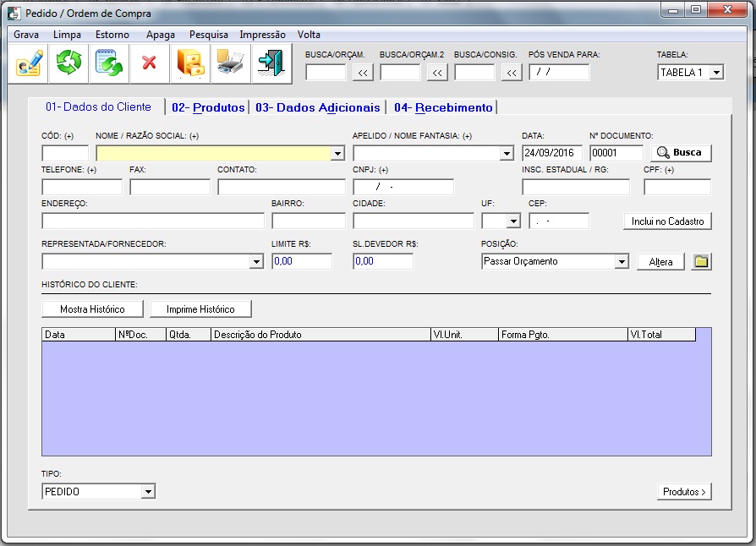The height and width of the screenshot is (546, 756).
Task: Click the printer Impressão icon
Action: [x=231, y=63]
